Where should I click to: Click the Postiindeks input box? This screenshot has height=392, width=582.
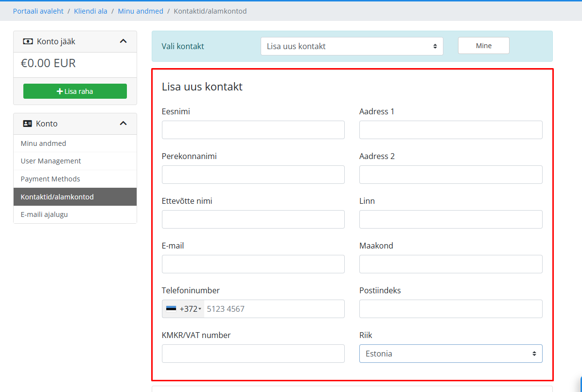(x=450, y=309)
